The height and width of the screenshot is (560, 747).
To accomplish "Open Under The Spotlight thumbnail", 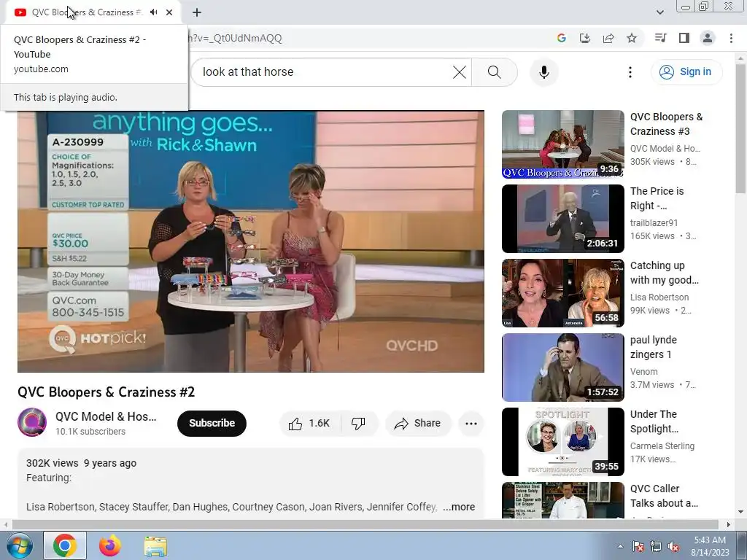I will pyautogui.click(x=562, y=441).
